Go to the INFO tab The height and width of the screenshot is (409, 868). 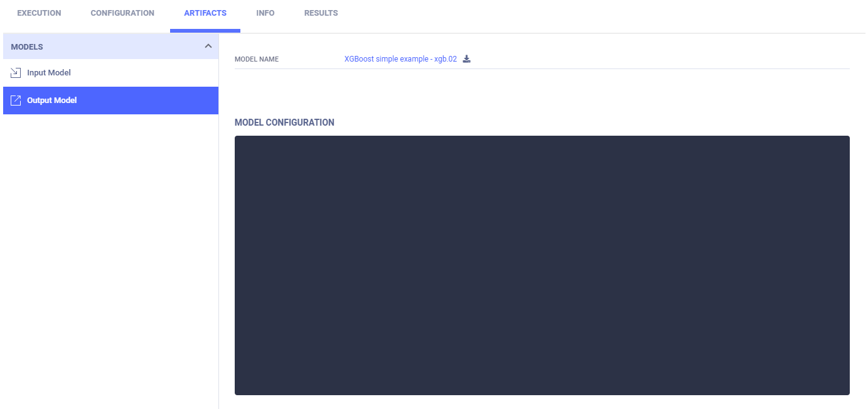(x=265, y=13)
